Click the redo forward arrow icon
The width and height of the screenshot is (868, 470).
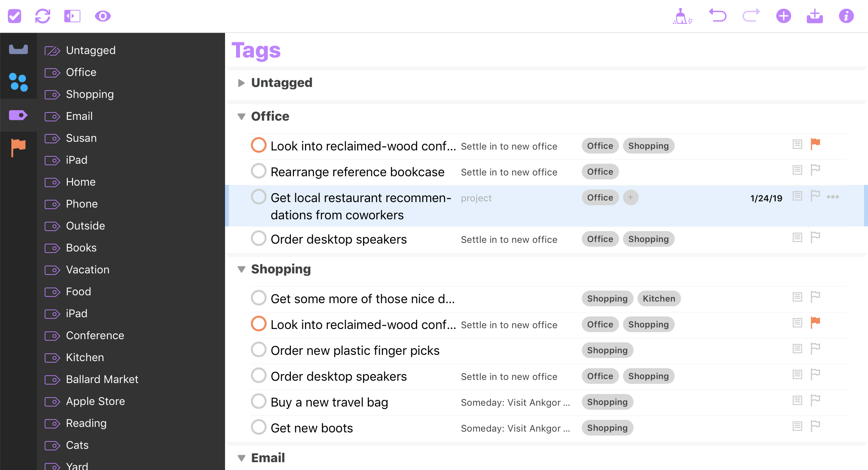(750, 16)
